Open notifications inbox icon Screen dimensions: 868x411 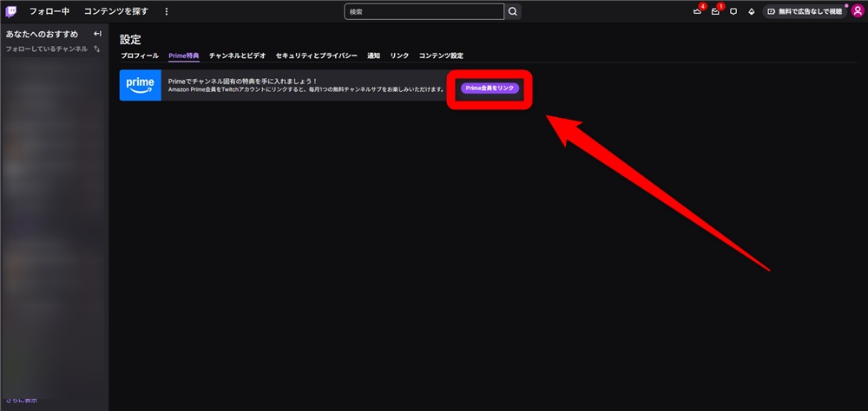click(x=715, y=11)
